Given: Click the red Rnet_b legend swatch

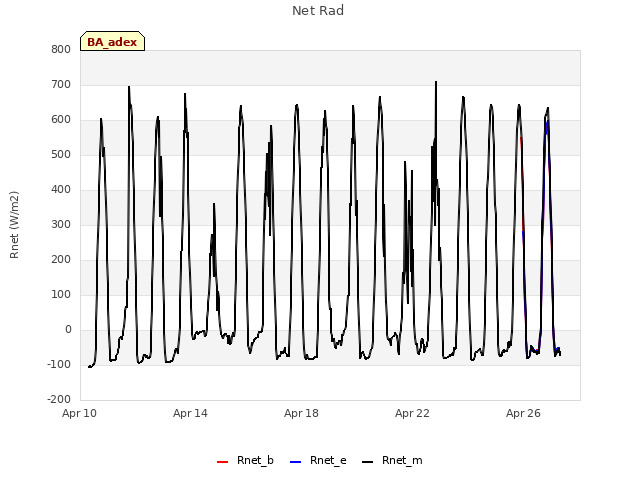Looking at the screenshot, I should [x=222, y=462].
